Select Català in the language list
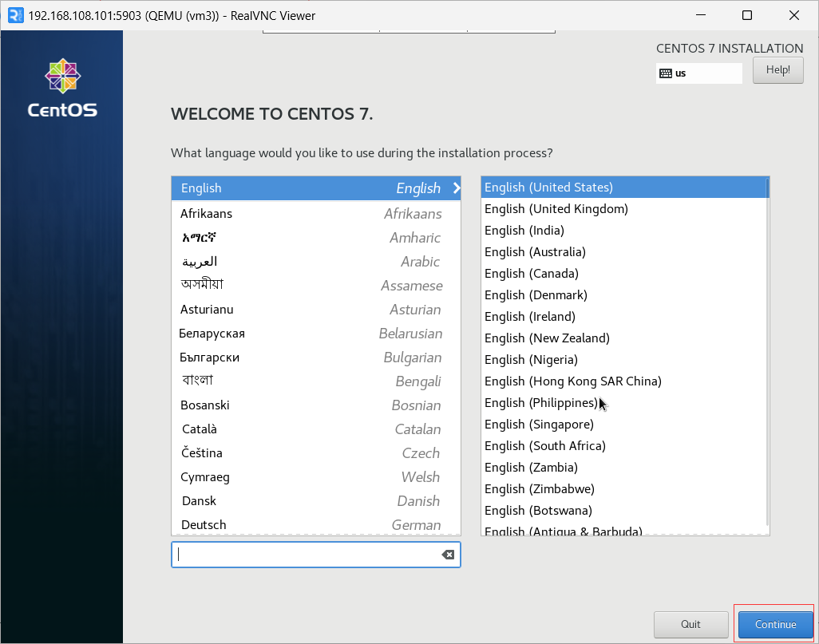 click(315, 429)
